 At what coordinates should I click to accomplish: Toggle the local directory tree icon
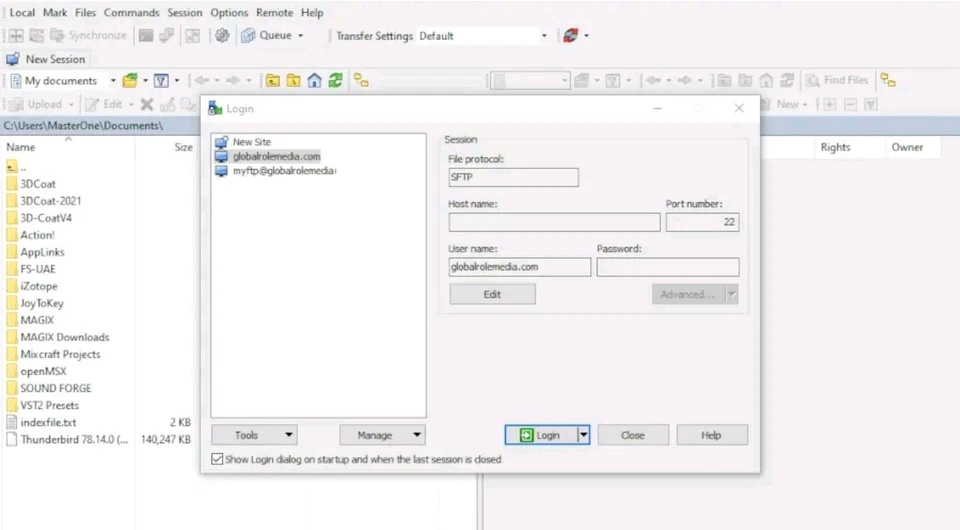point(361,81)
